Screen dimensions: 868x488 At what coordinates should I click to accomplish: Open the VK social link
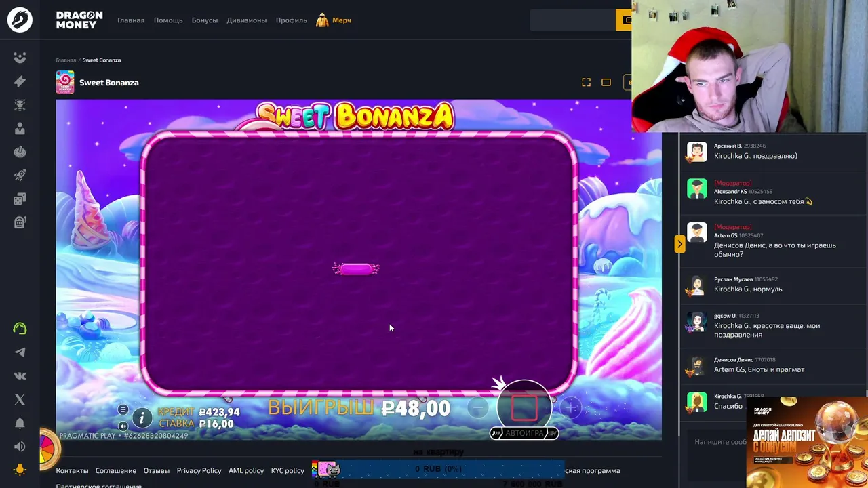coord(20,375)
